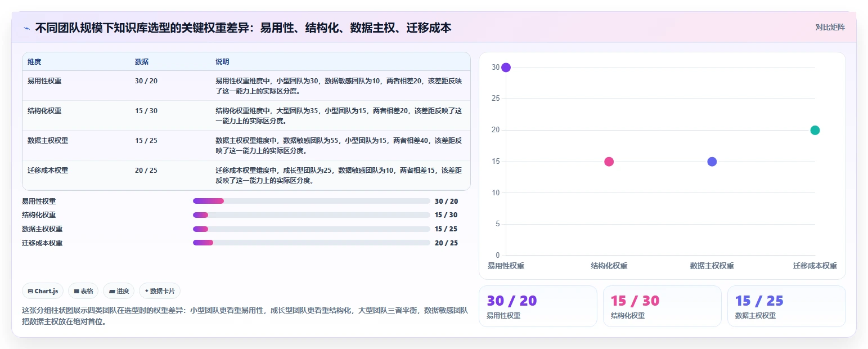The height and width of the screenshot is (349, 868).
Task: Click the teal chart point at 20
Action: (x=815, y=130)
